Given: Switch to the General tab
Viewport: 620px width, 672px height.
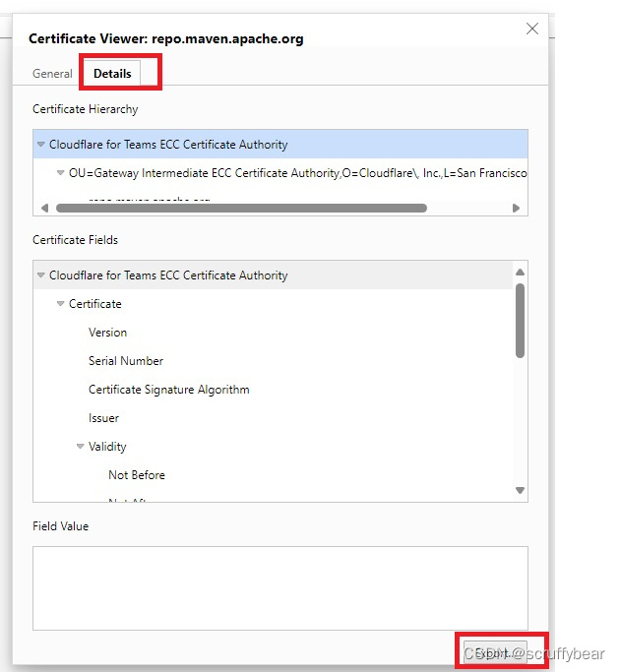Looking at the screenshot, I should click(x=52, y=74).
